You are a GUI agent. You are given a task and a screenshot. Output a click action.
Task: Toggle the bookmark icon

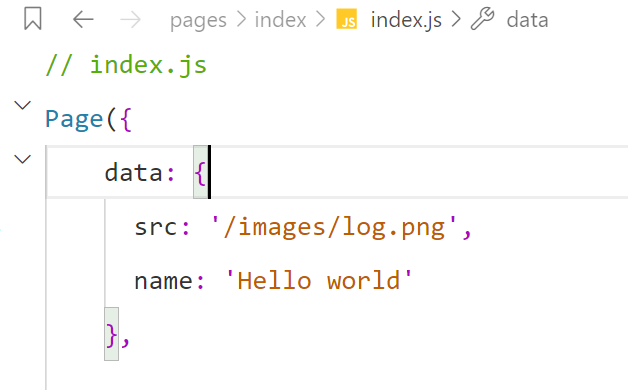(x=33, y=19)
